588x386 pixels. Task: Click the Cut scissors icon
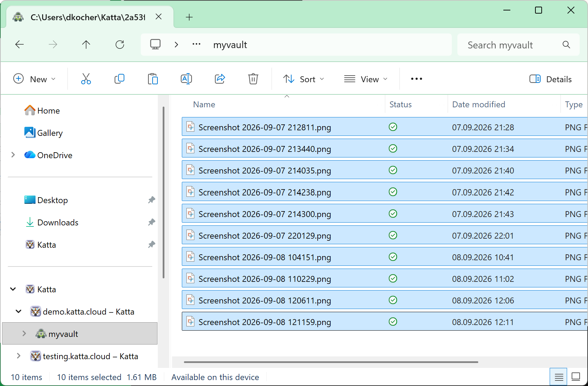pos(86,79)
